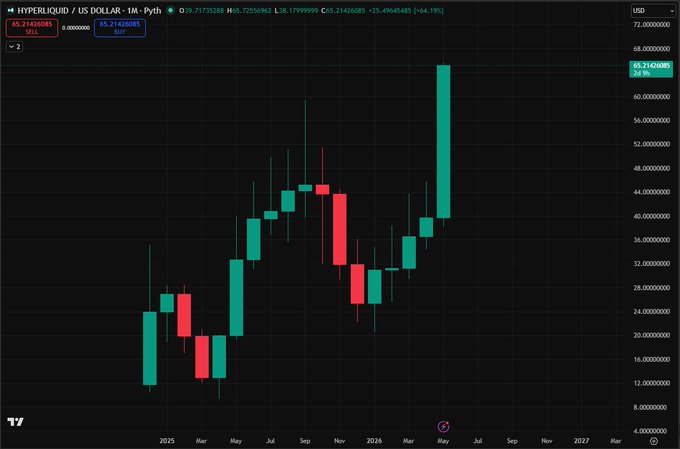Click the large green May 2026 candle
Image resolution: width=680 pixels, height=449 pixels.
pos(443,141)
